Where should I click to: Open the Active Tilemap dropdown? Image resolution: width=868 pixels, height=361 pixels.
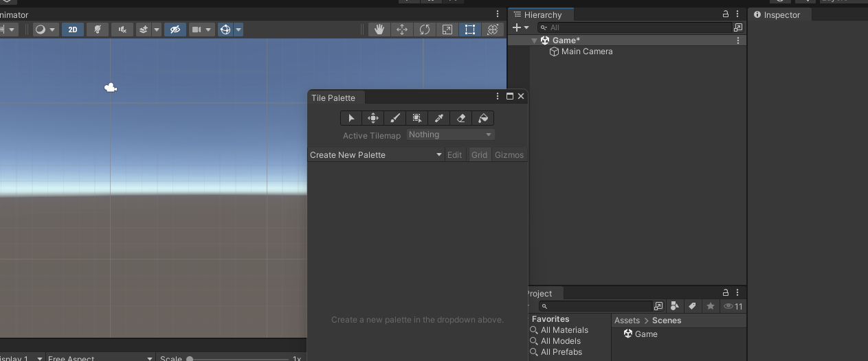click(x=450, y=135)
